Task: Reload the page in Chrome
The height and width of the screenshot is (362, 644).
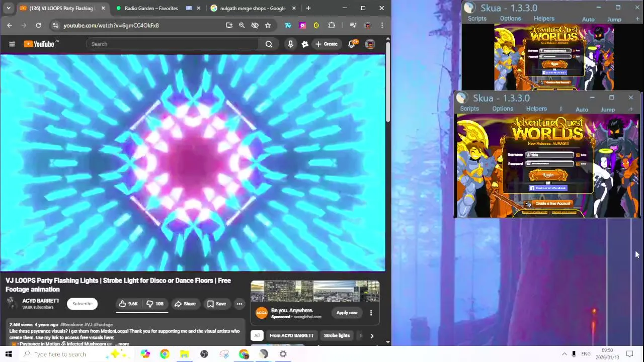Action: point(38,25)
